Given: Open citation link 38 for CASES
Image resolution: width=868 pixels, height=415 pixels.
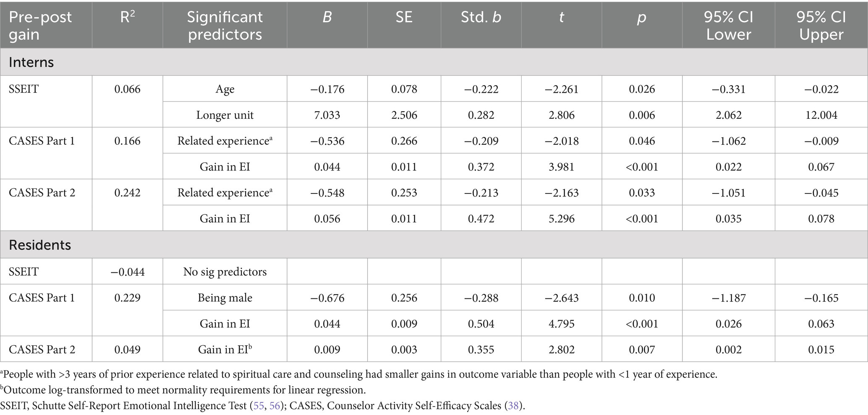Looking at the screenshot, I should (x=513, y=406).
